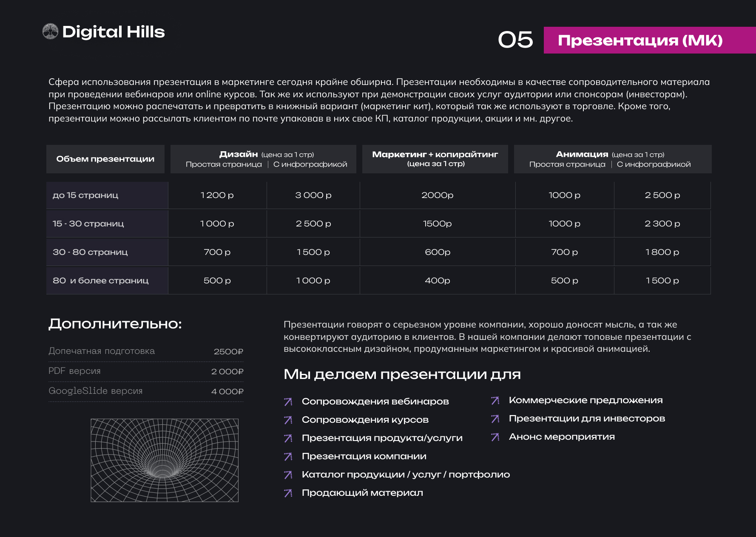Click the 700 р design cell for 30 - 80 страниц
The width and height of the screenshot is (756, 537).
tap(217, 252)
